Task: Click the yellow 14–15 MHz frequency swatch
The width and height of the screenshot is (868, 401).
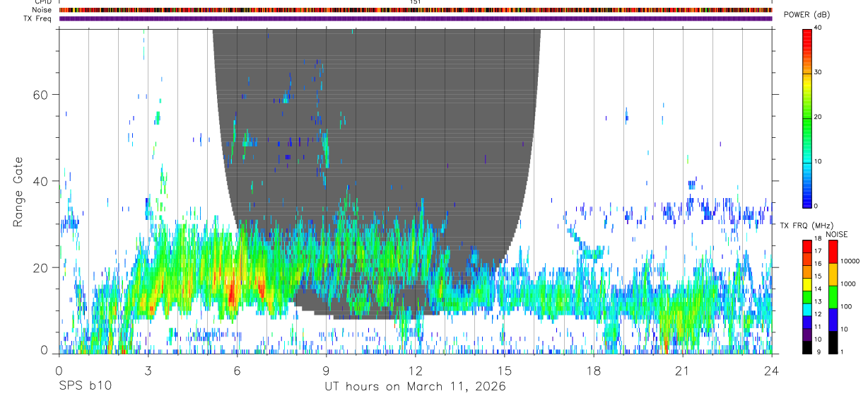Action: pyautogui.click(x=807, y=284)
